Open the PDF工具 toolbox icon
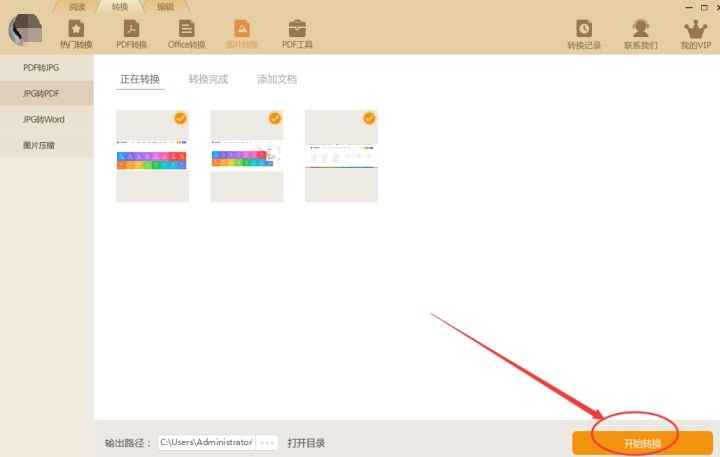 pyautogui.click(x=297, y=34)
